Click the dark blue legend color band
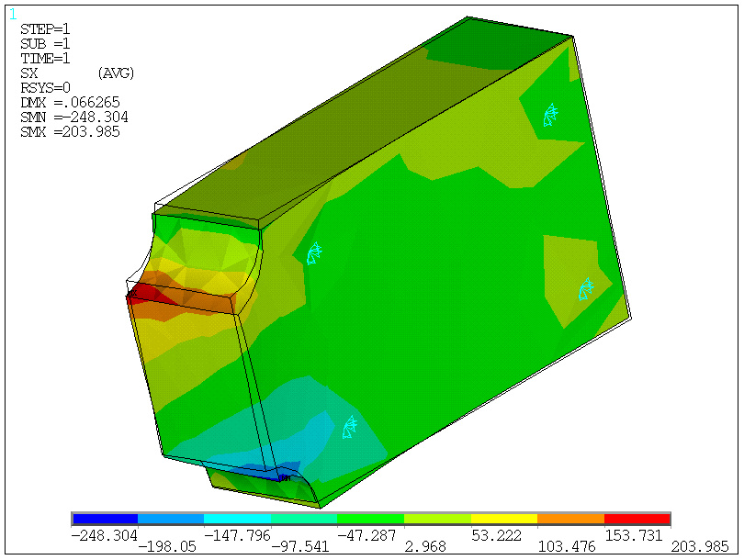The width and height of the screenshot is (744, 560). pos(105,520)
